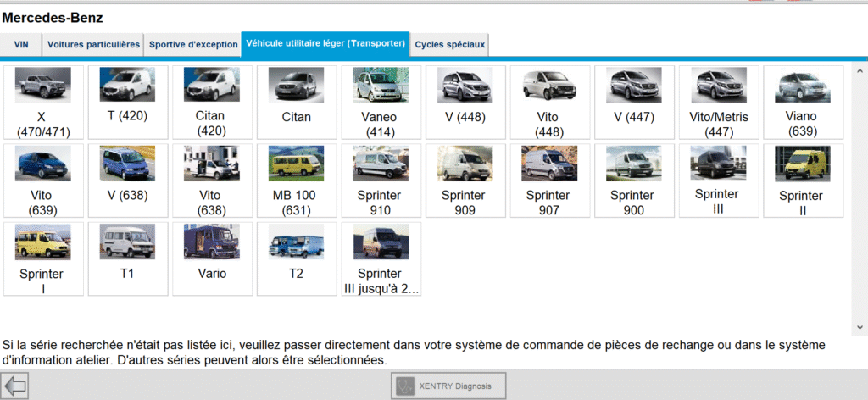Select the MB 100 (631) van

(296, 181)
